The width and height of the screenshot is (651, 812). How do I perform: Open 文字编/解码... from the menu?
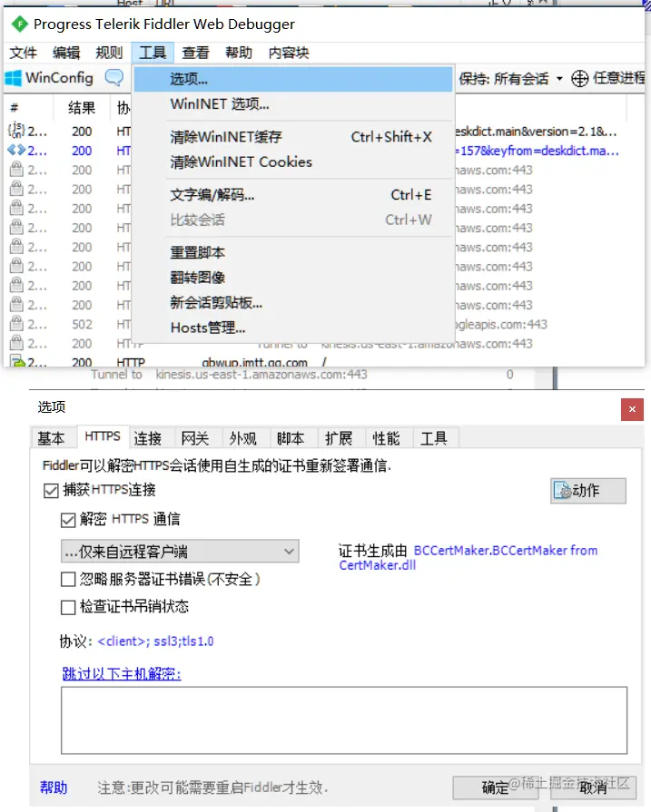click(293, 195)
